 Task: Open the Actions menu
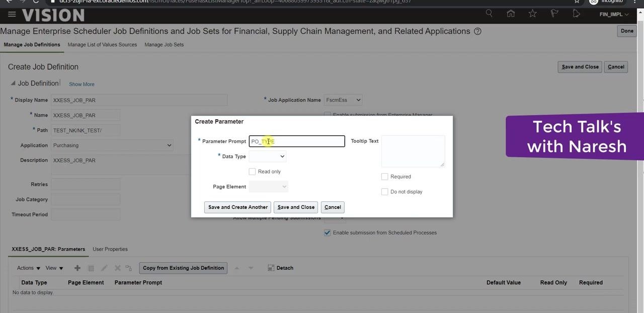pyautogui.click(x=29, y=268)
